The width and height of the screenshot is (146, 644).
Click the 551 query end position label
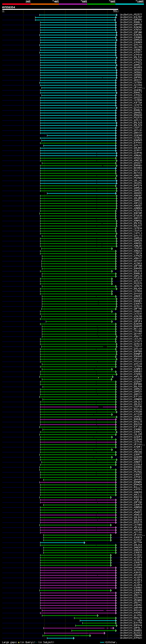coord(115,11)
